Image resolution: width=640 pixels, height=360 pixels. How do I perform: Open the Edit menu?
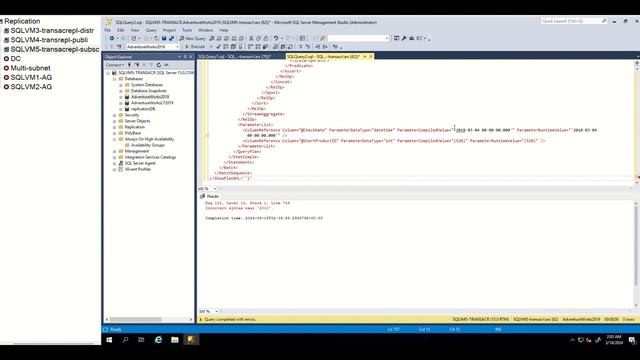[x=120, y=30]
